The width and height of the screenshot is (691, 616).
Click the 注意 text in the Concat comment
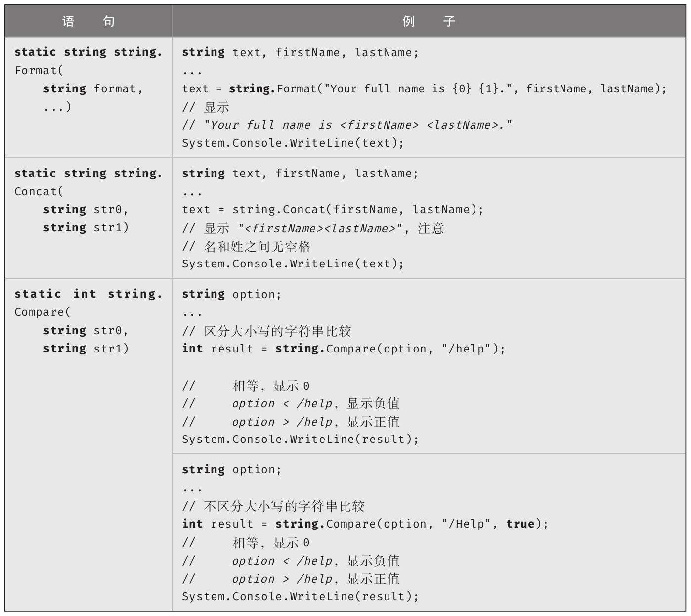point(431,228)
